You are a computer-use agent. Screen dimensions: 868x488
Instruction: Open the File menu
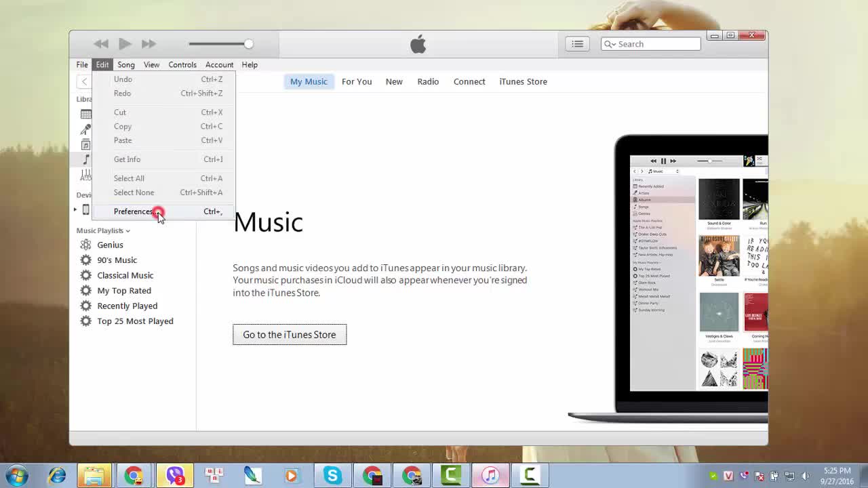[x=82, y=65]
